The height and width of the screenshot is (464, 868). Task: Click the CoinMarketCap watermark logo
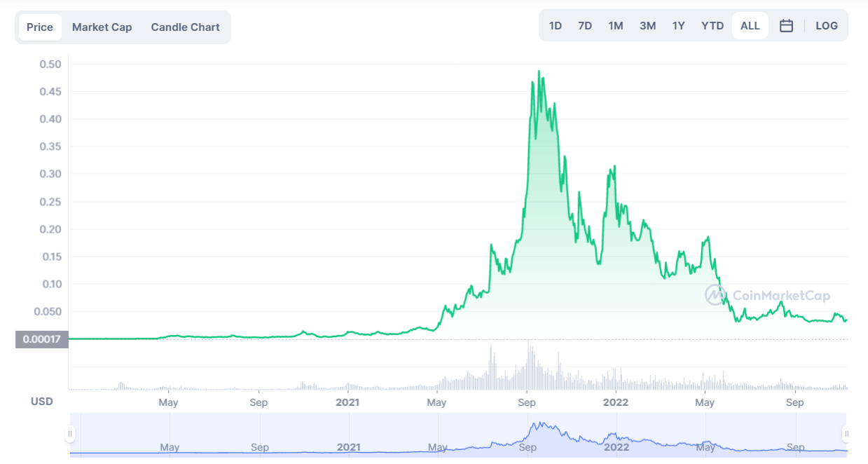pyautogui.click(x=767, y=296)
